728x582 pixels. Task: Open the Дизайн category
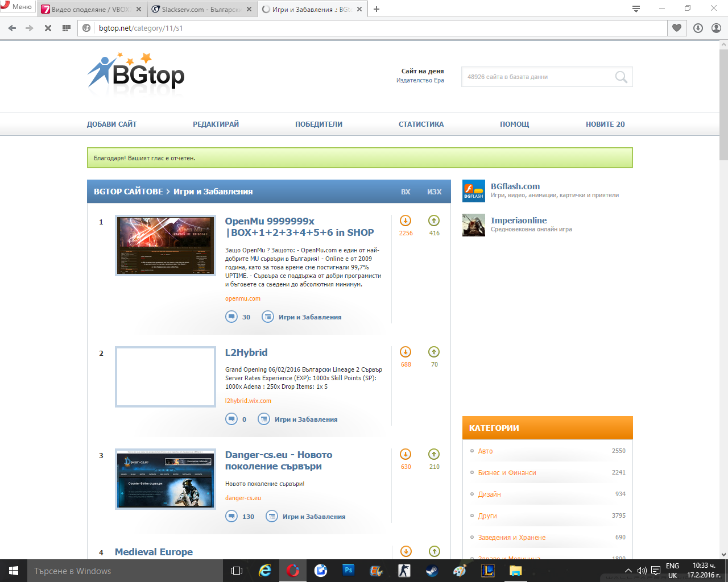489,494
